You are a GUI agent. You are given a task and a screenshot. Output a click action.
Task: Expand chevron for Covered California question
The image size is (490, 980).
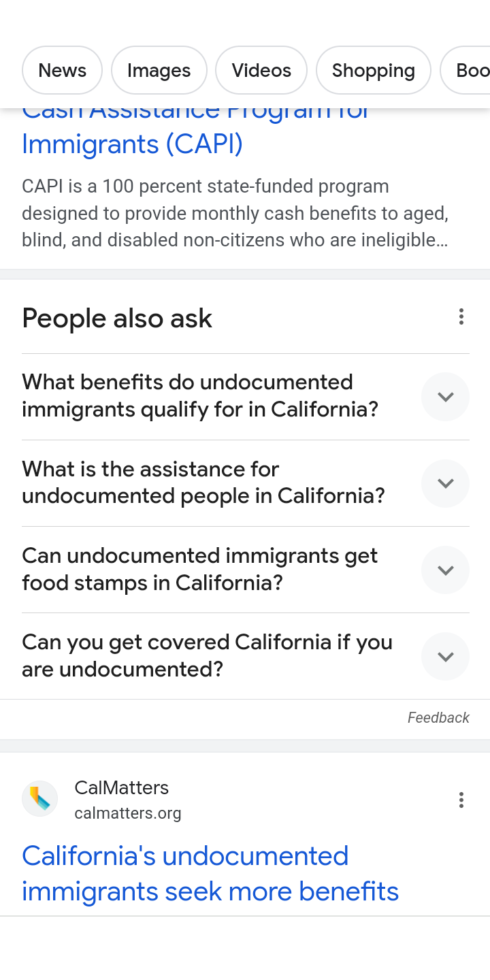pos(445,657)
